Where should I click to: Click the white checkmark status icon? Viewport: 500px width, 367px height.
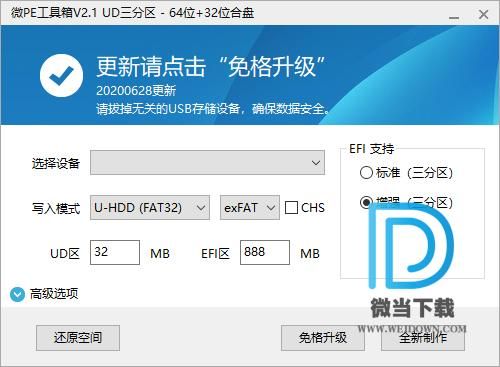(61, 76)
